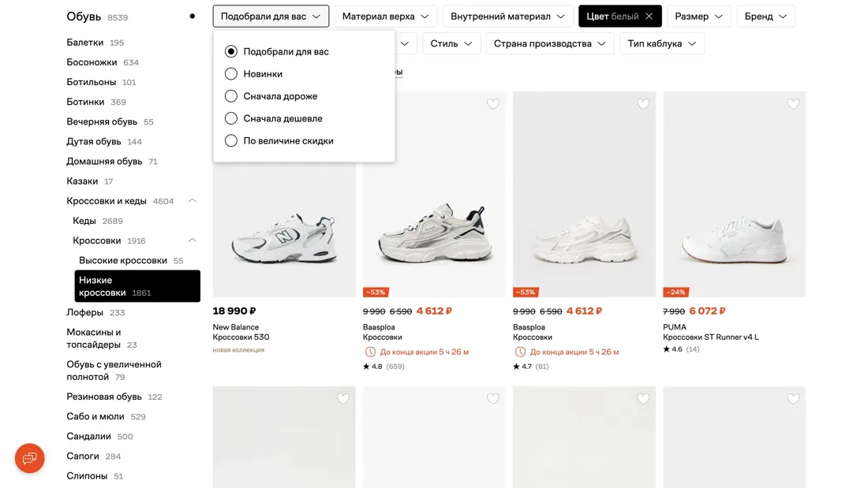Sort by По величине скидки
This screenshot has width=868, height=488.
[x=231, y=141]
